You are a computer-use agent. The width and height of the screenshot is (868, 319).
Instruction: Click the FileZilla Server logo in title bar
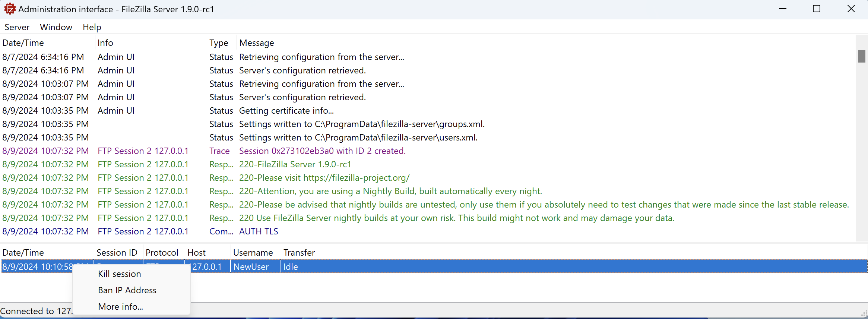[10, 9]
